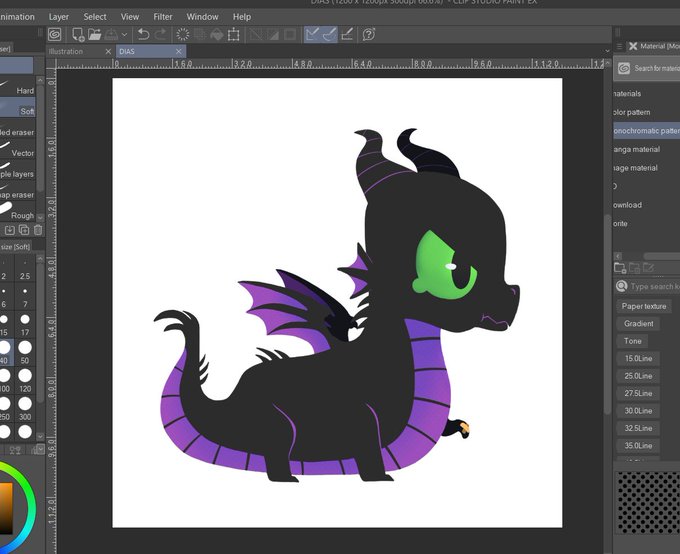This screenshot has height=554, width=680.
Task: Select brush size 120
Action: tap(25, 380)
